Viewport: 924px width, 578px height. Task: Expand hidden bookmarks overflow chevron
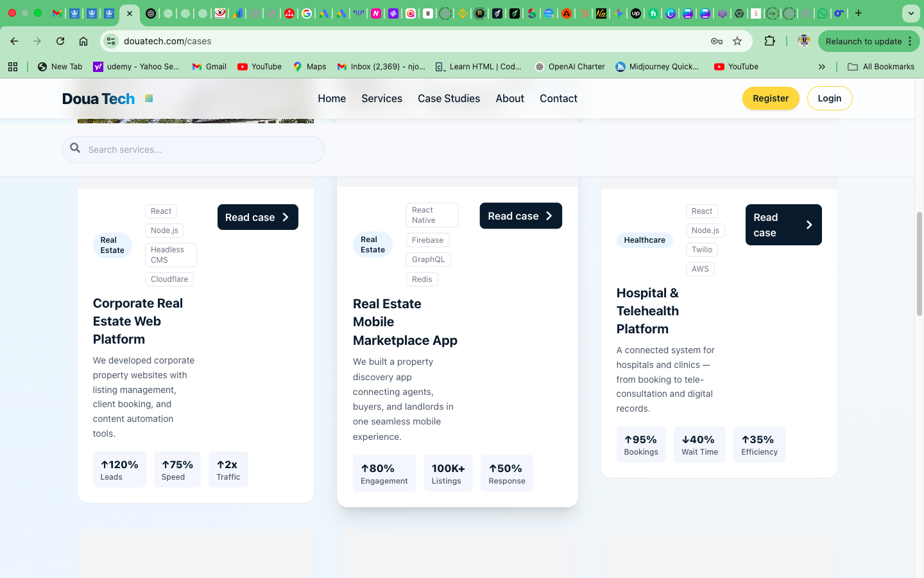[x=821, y=67]
